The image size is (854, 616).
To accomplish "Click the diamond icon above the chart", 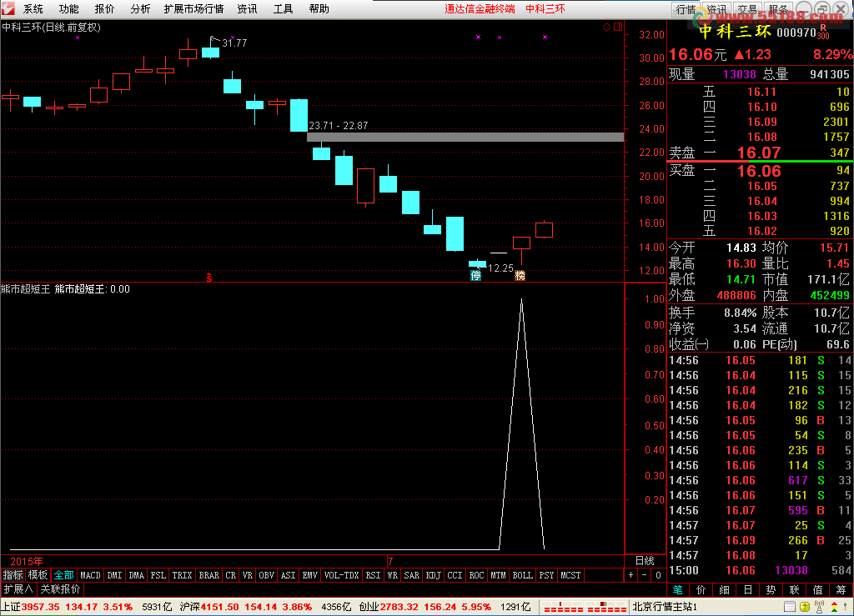I will [607, 28].
